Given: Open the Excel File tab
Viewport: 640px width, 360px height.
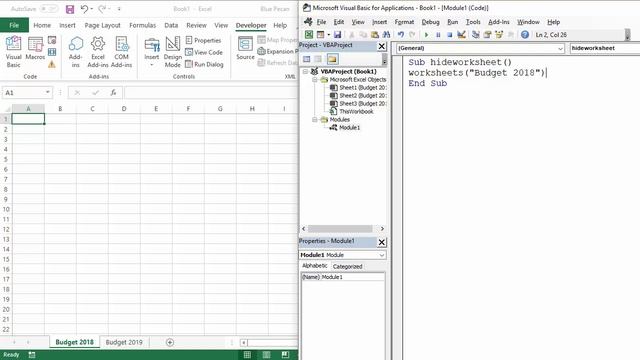Looking at the screenshot, I should pyautogui.click(x=14, y=25).
